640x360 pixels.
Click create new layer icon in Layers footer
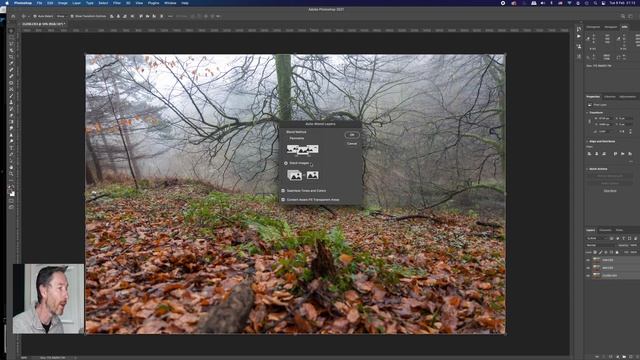pyautogui.click(x=631, y=357)
